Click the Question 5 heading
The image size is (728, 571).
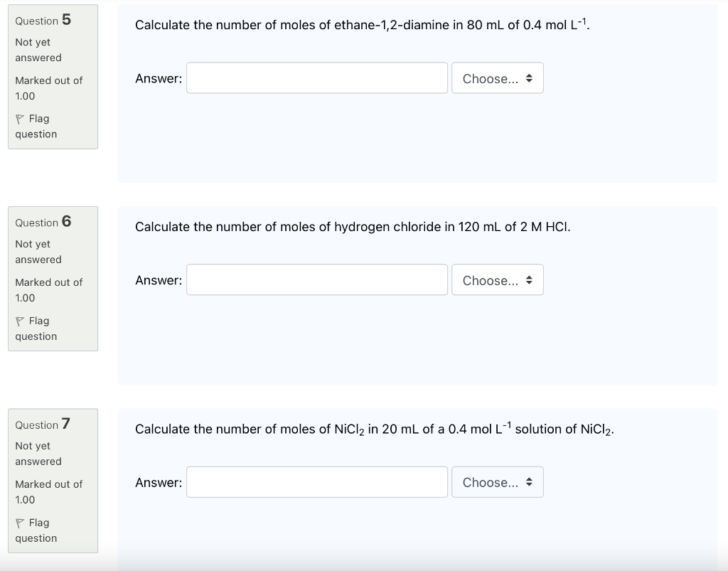pos(43,20)
